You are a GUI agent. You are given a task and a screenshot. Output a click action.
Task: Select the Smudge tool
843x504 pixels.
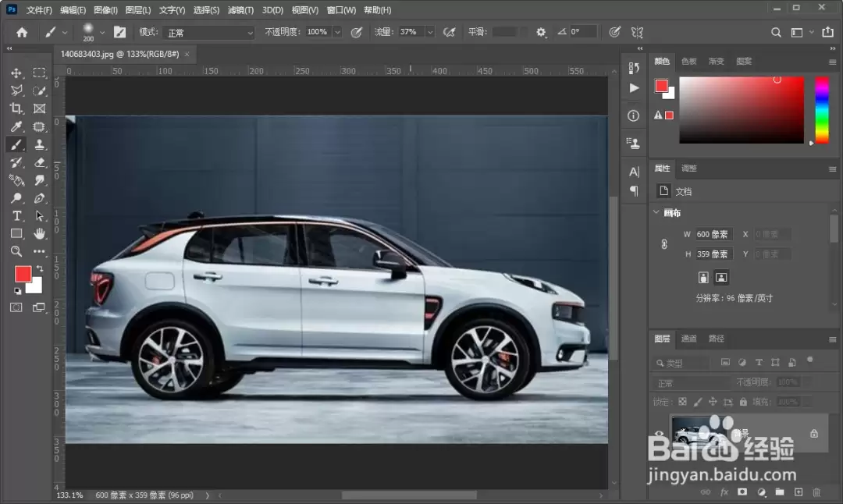39,180
